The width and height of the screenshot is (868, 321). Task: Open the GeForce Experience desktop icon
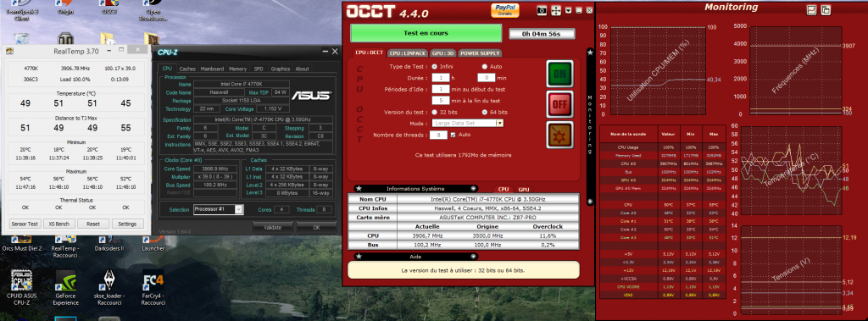tap(65, 288)
